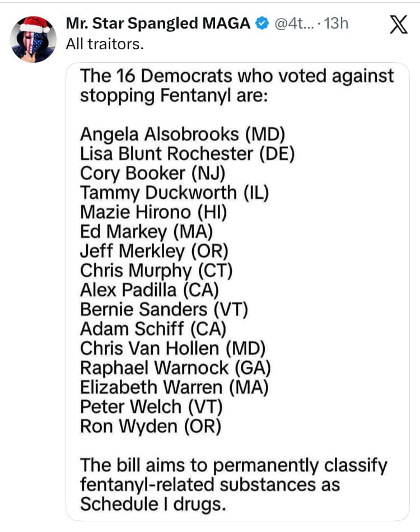Image resolution: width=420 pixels, height=532 pixels.
Task: Open Mr. Star Spangled MAGA profile name
Action: (158, 24)
